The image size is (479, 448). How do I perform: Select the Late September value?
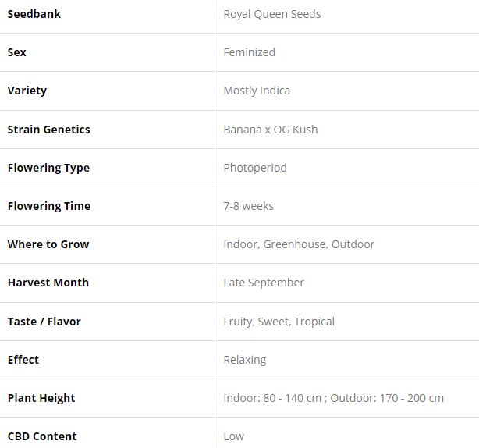pyautogui.click(x=264, y=283)
